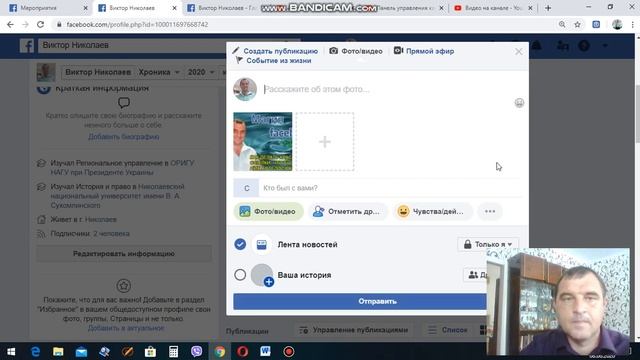Switch to Chrome on the taskbar
Screen dimensions: 640x360
220,351
